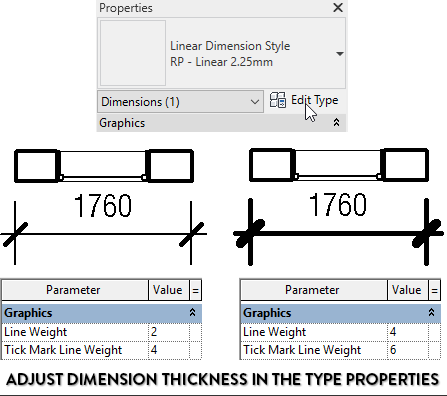Click the right table equals column header

pos(434,290)
